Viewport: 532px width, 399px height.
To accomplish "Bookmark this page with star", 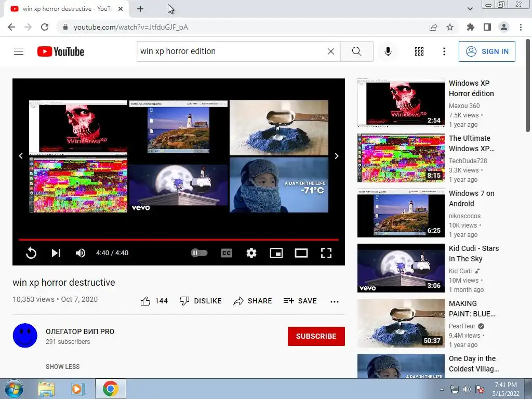I will coord(450,27).
